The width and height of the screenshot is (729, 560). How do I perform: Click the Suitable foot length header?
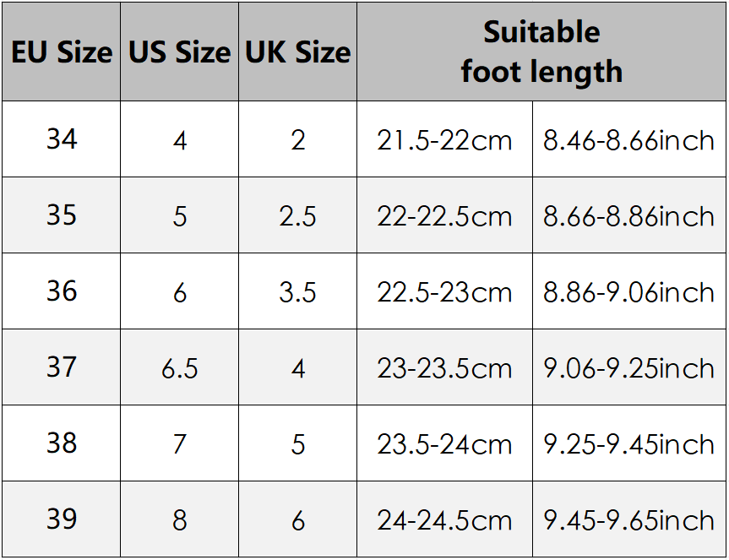[x=541, y=52]
